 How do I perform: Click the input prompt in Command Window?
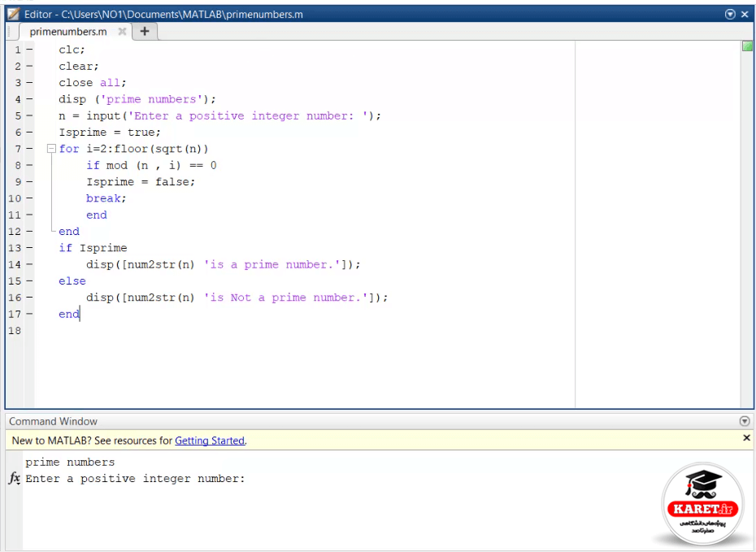pos(135,479)
